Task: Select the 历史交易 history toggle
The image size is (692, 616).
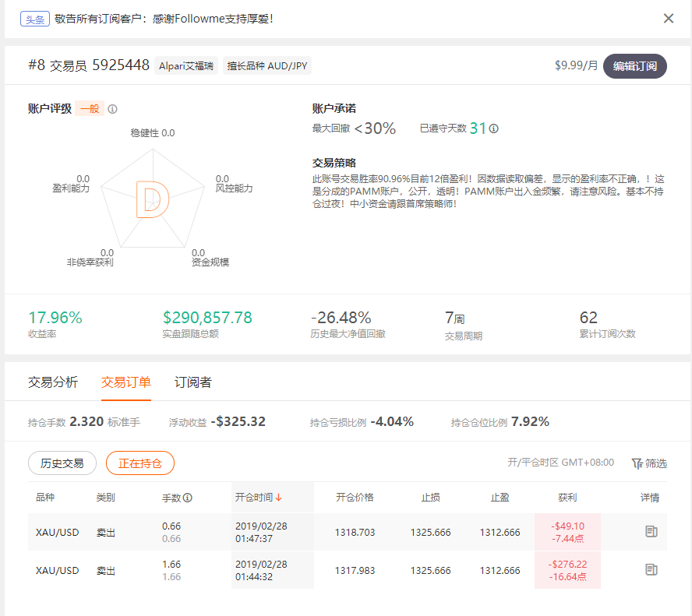Action: click(62, 463)
